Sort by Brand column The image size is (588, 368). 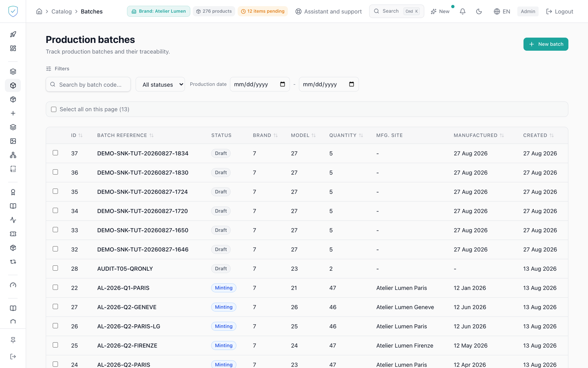[x=265, y=135]
